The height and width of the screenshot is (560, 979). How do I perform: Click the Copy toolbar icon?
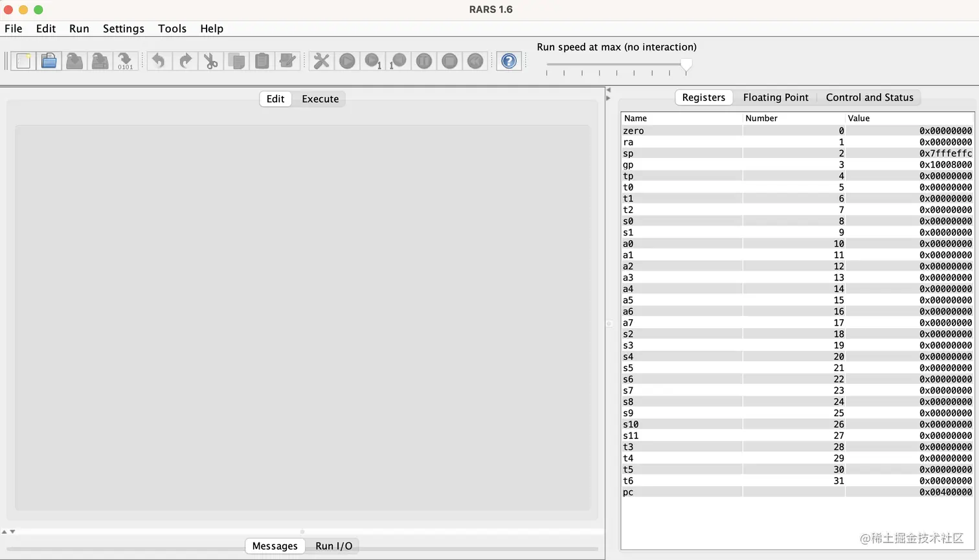point(236,61)
